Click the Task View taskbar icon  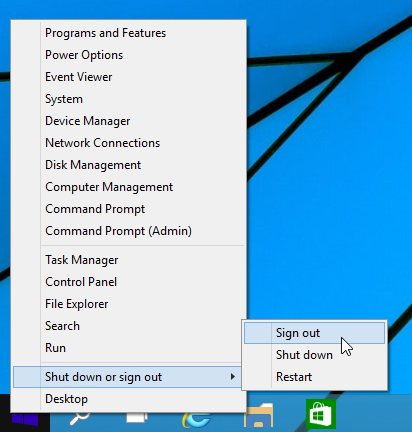(x=137, y=418)
